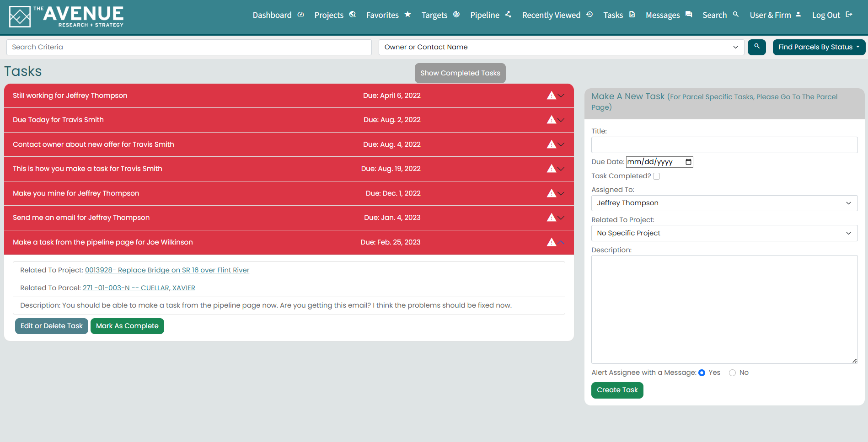Click the Log Out exit icon
Viewport: 868px width, 442px height.
point(849,15)
